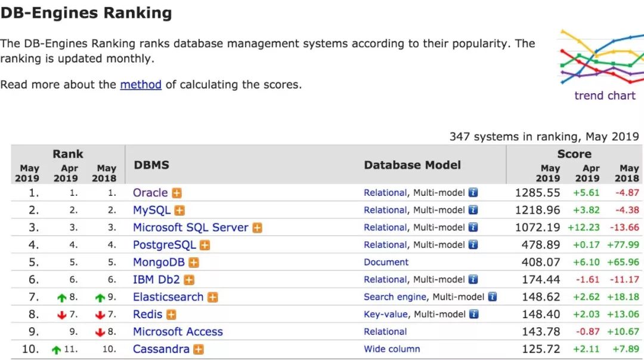Click the plus icon next to MySQL
Screen dimensions: 644x360
179,210
